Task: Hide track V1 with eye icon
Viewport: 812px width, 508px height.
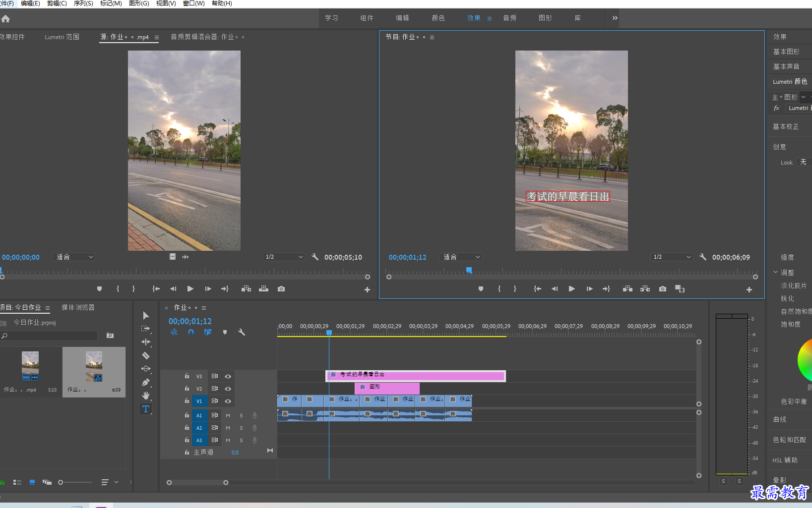Action: 228,401
